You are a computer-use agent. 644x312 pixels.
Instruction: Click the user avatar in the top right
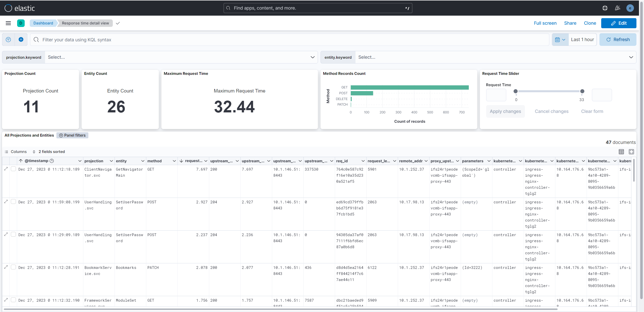630,8
